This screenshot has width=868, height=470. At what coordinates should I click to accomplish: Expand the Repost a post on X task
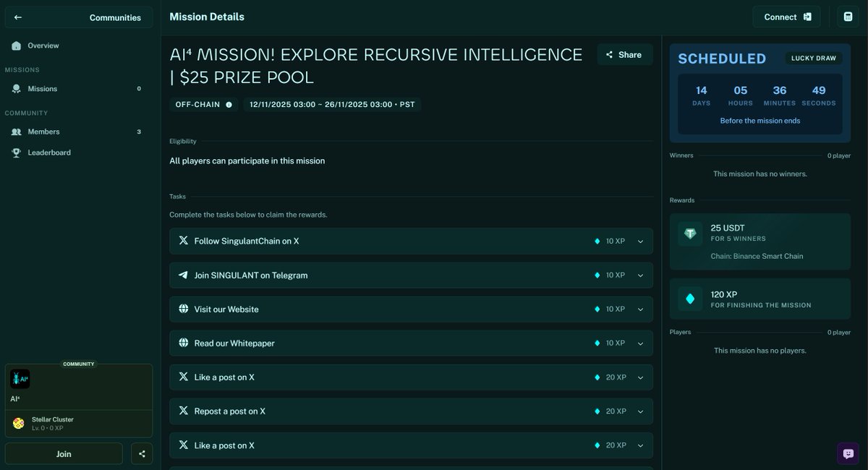tap(640, 411)
